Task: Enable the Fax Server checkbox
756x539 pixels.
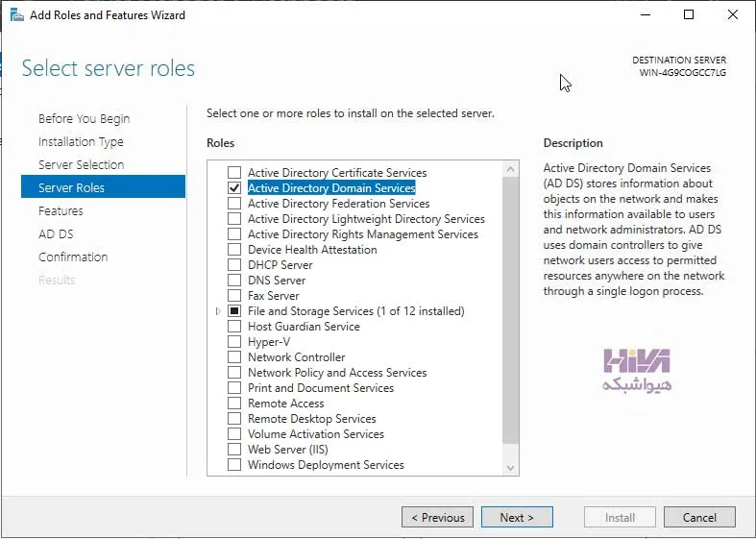Action: 234,296
